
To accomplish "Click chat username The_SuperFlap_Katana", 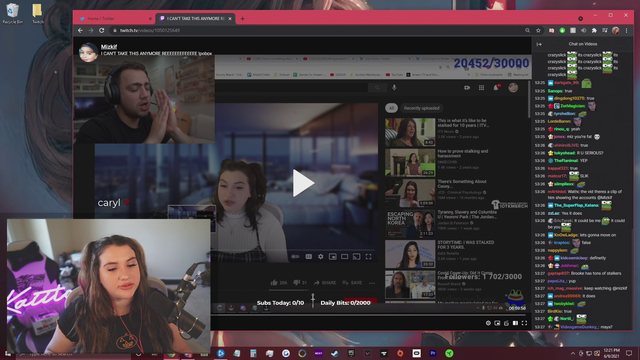I will coord(576,206).
